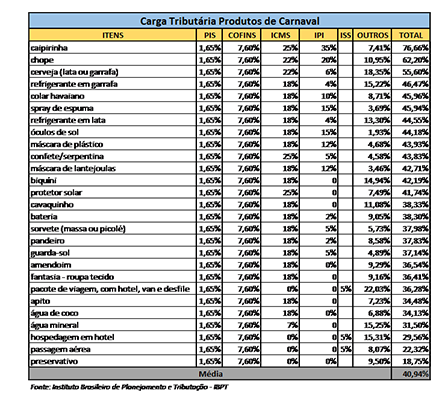This screenshot has width=448, height=393.
Task: Select the óculos de sol row label
Action: point(113,132)
